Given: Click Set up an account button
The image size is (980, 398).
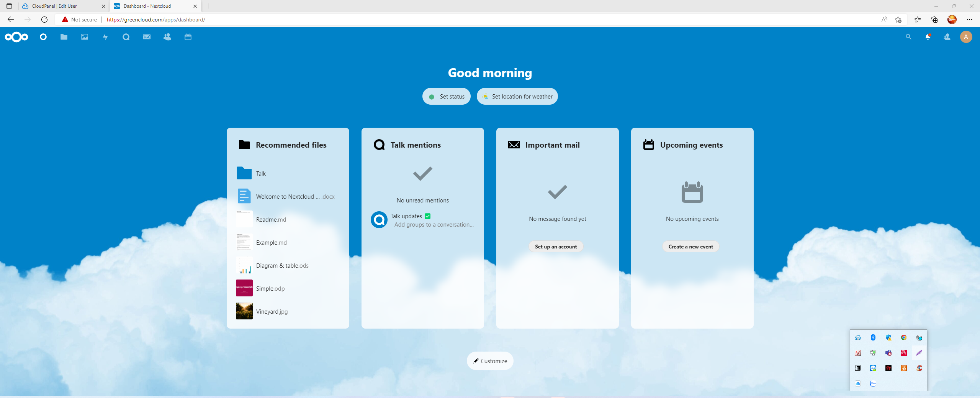Looking at the screenshot, I should [556, 247].
